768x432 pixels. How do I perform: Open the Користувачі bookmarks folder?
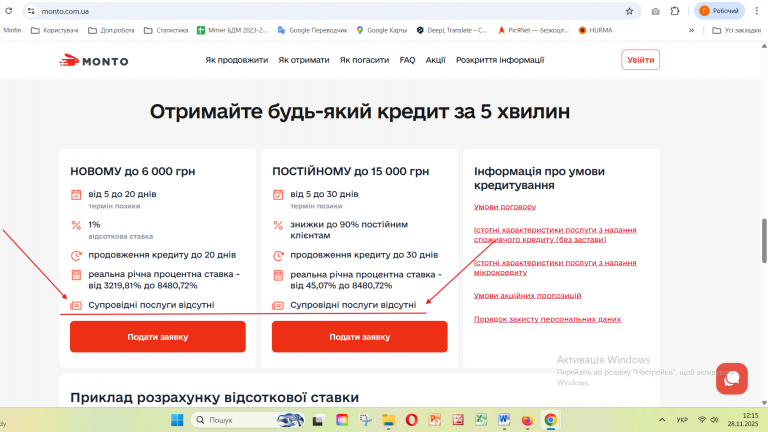click(x=54, y=30)
